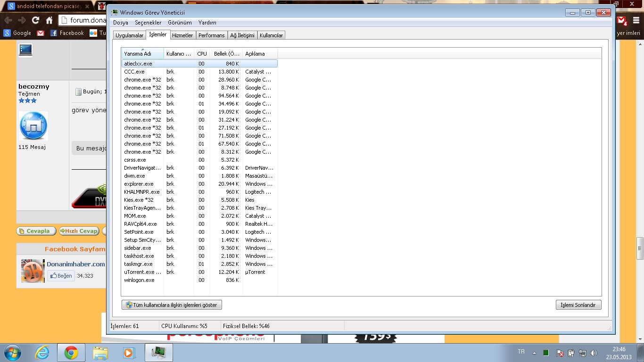Click the İşlemi Sonlandır button

(578, 305)
